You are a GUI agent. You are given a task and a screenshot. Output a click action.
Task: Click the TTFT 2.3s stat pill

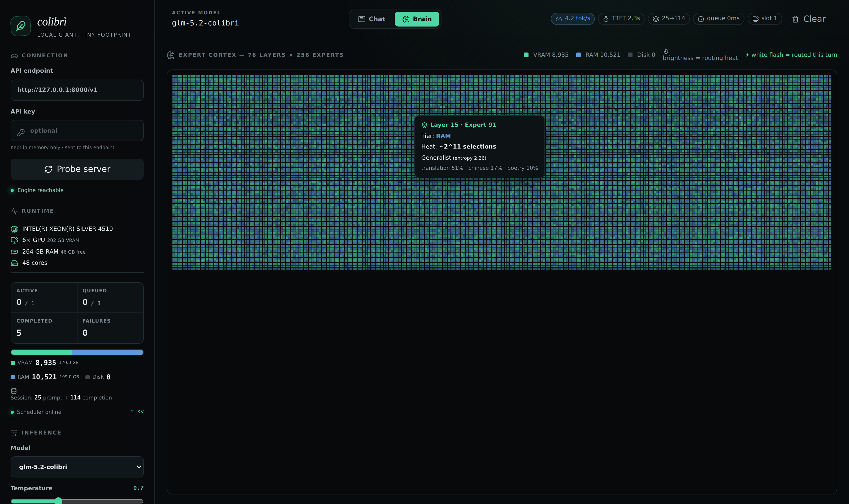tap(621, 19)
